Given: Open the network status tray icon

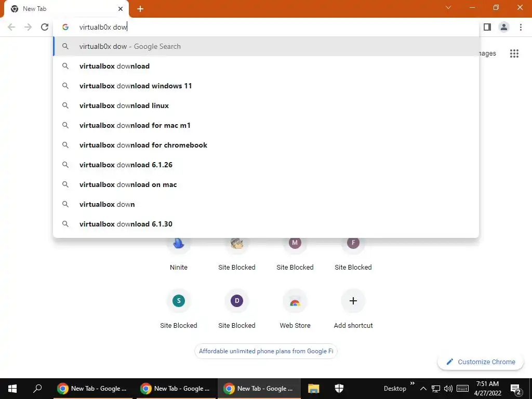Looking at the screenshot, I should 436,389.
